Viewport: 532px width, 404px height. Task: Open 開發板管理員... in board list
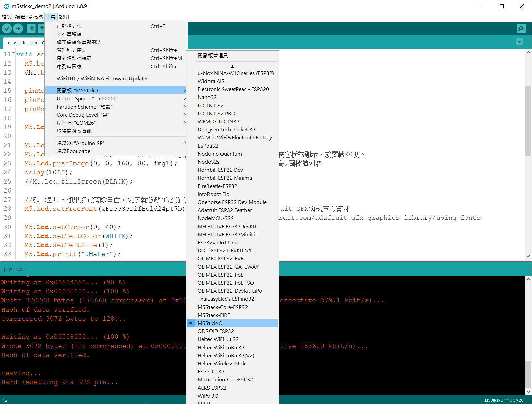tap(232, 55)
